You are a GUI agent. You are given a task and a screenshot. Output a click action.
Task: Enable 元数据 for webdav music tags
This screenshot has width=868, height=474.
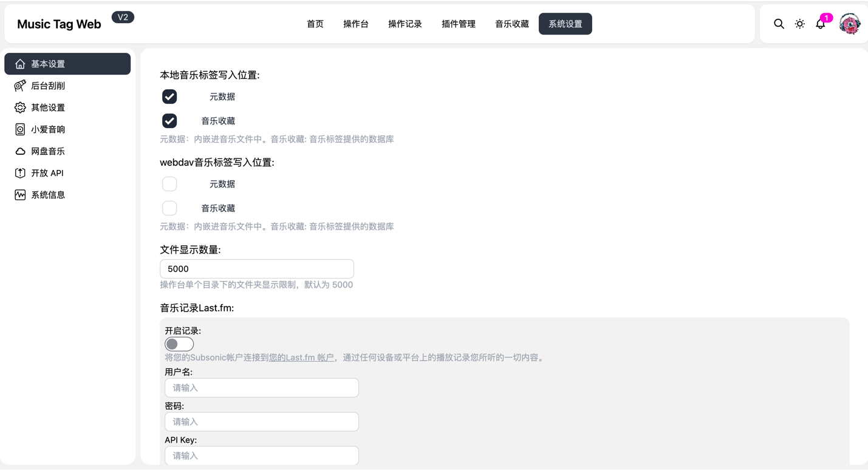point(169,184)
